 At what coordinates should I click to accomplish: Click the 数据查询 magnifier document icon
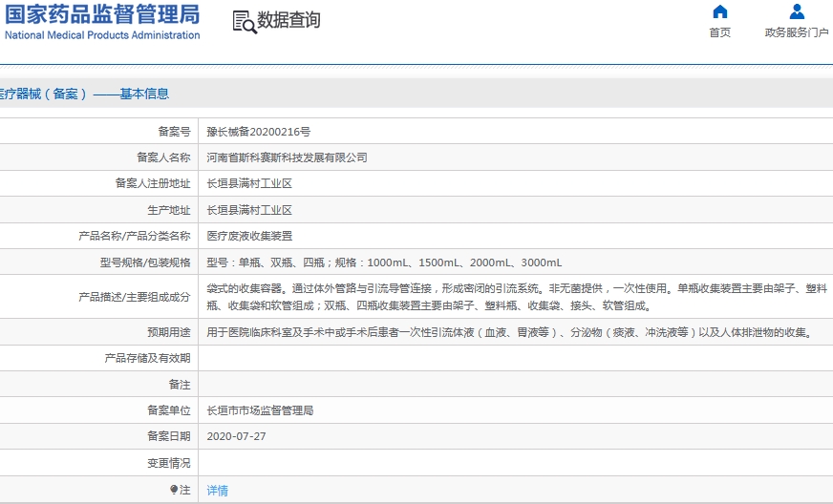245,22
